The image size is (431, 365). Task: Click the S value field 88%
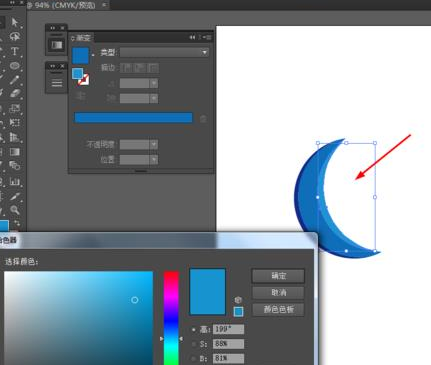[229, 344]
